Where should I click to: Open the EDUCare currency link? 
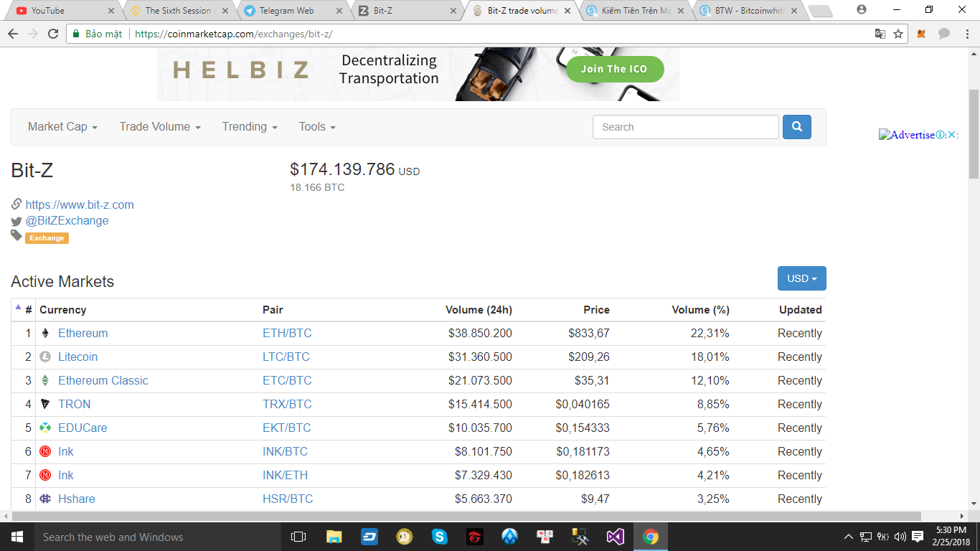tap(83, 428)
